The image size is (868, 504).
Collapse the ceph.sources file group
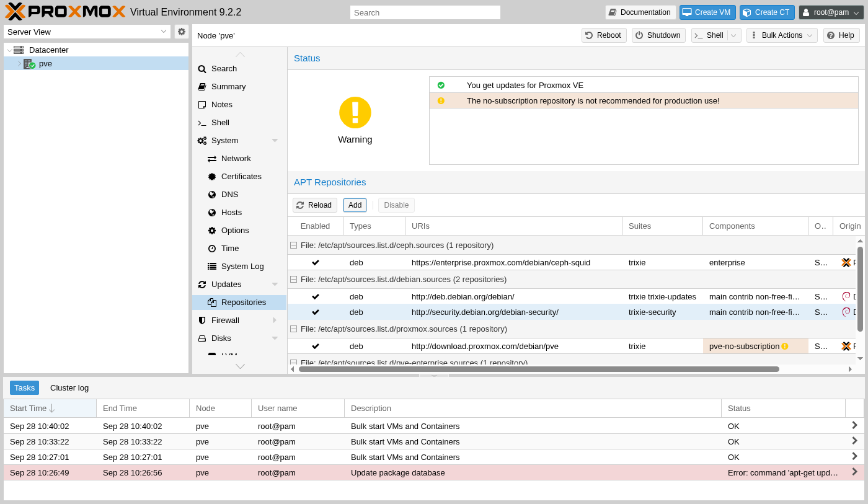tap(294, 245)
